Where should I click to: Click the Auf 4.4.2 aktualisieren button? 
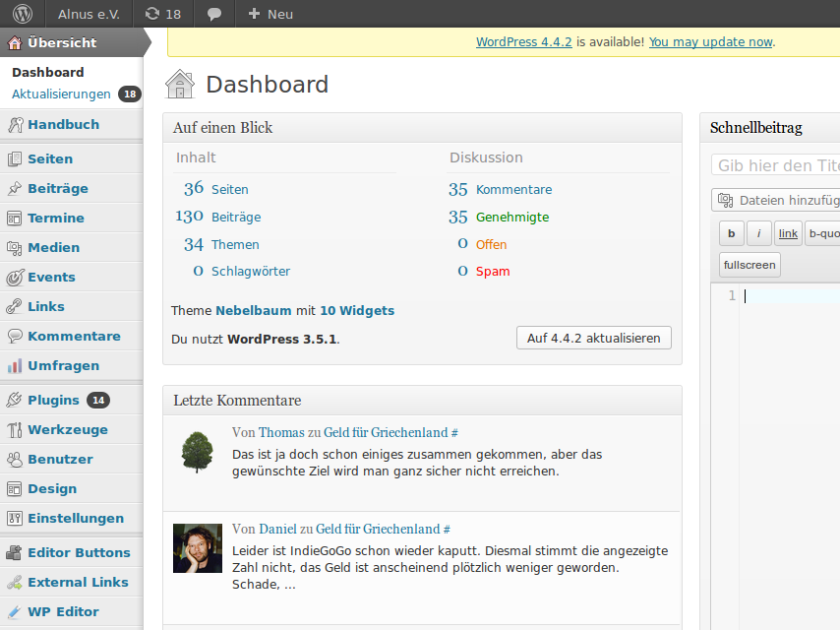(x=593, y=338)
